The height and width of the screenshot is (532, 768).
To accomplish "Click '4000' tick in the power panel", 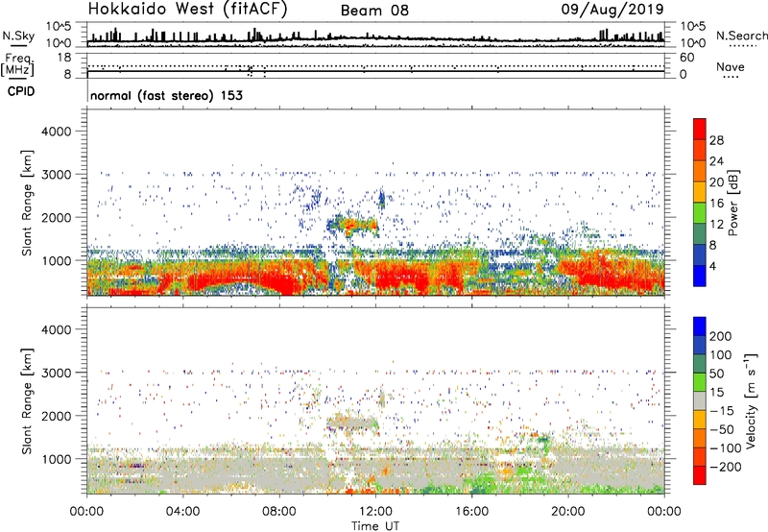I will pos(57,131).
